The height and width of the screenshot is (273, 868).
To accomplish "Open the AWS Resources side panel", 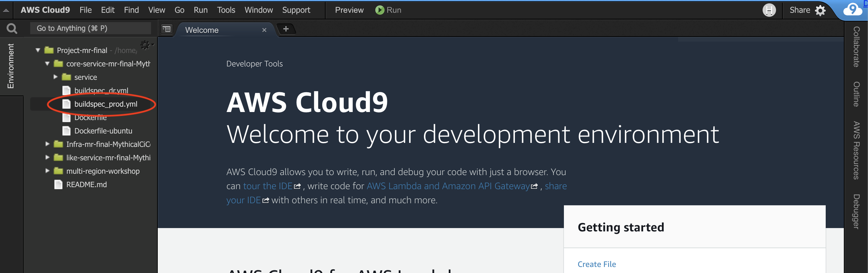I will tap(856, 151).
